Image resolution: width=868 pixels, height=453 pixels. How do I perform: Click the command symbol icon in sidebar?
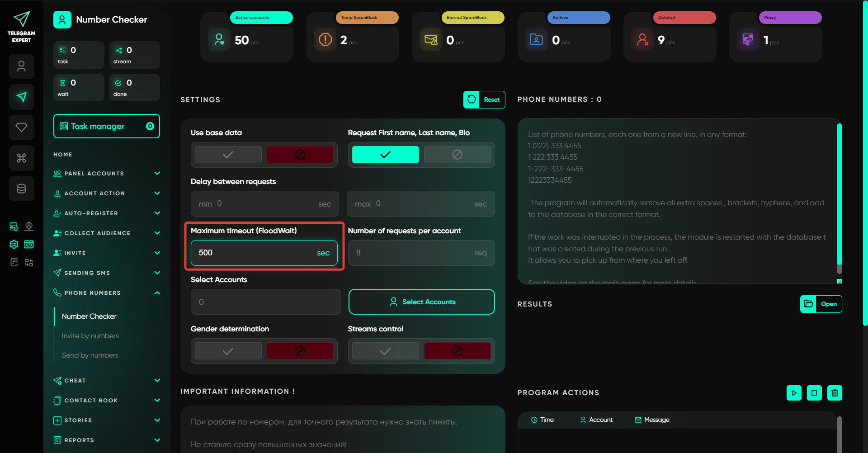click(21, 158)
